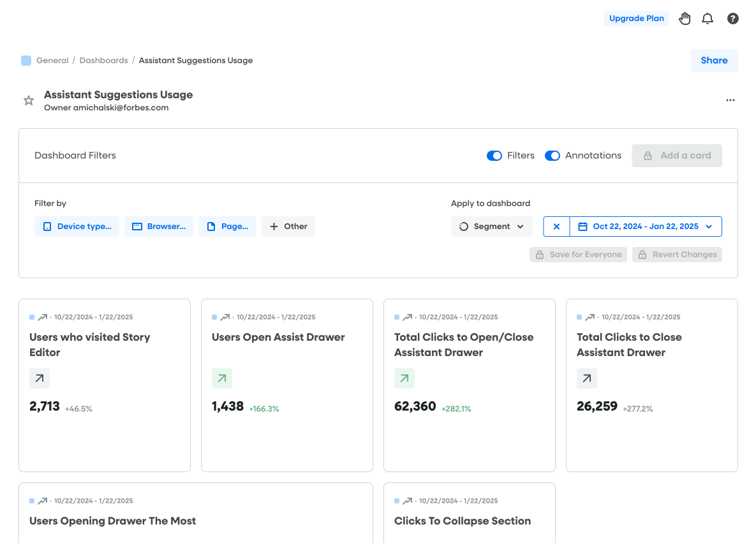Click the hand icon in top bar
The image size is (756, 543).
pyautogui.click(x=685, y=19)
